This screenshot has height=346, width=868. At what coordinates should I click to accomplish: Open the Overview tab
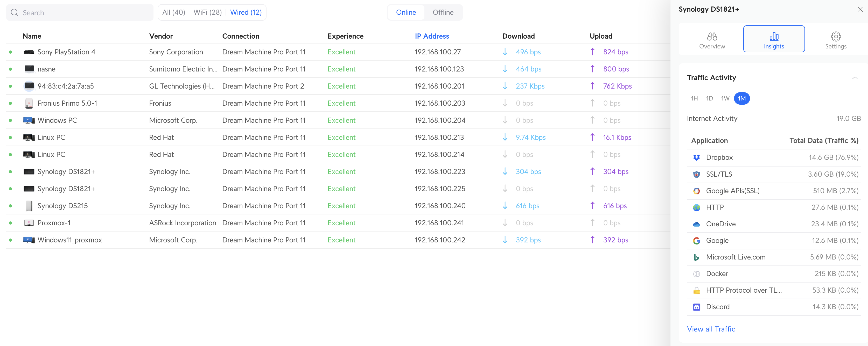click(x=712, y=39)
